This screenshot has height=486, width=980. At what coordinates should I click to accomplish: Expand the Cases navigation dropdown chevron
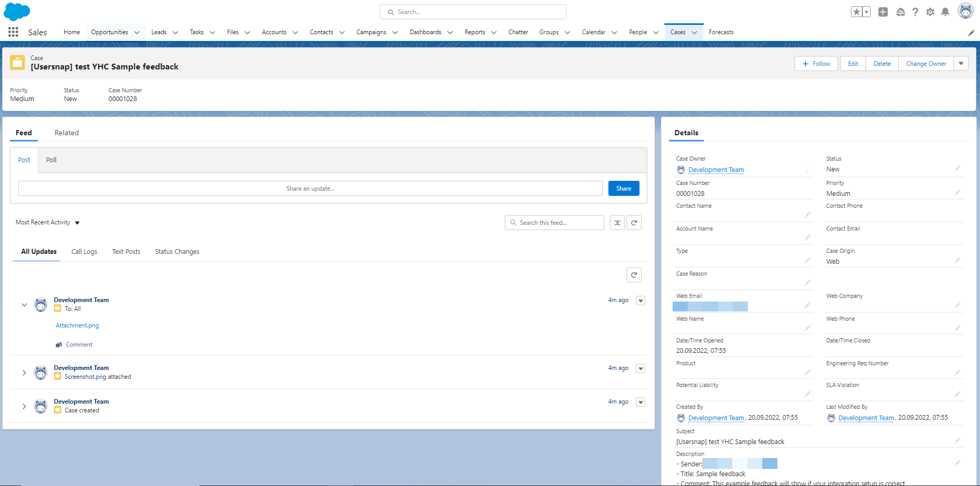[x=694, y=32]
